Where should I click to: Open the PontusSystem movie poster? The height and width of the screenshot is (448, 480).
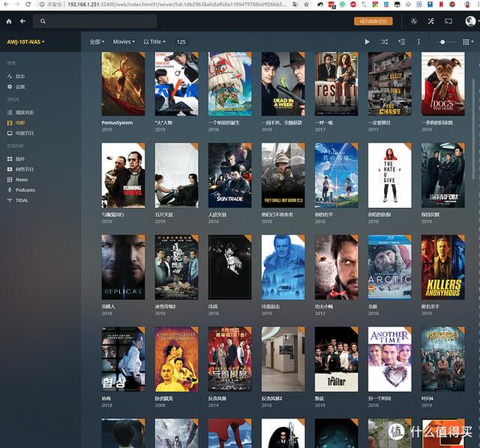[x=123, y=83]
